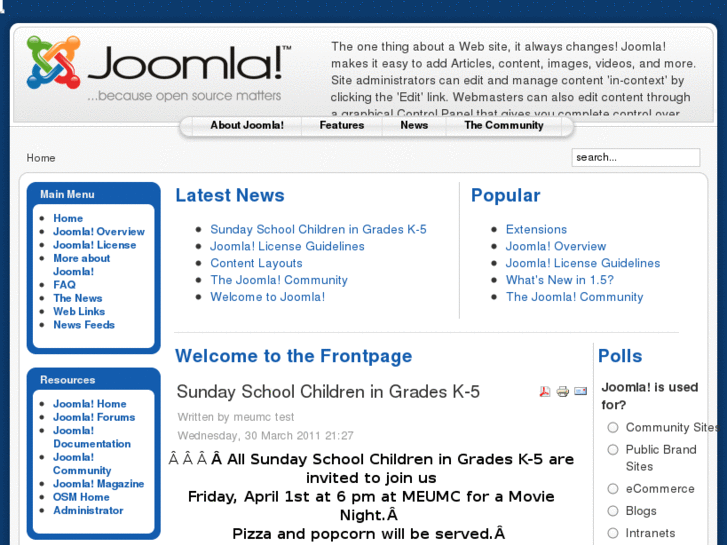
Task: Select eCommerce poll option
Action: [613, 488]
